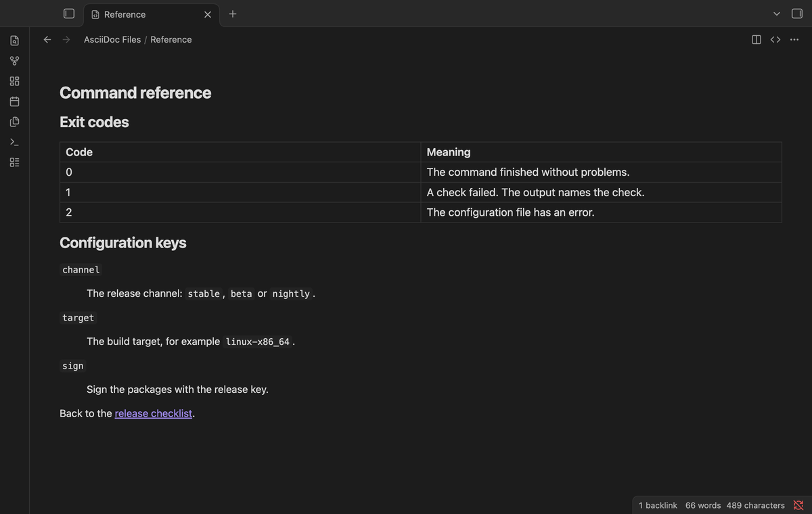Viewport: 812px width, 514px height.
Task: Close the Reference tab
Action: coord(208,14)
